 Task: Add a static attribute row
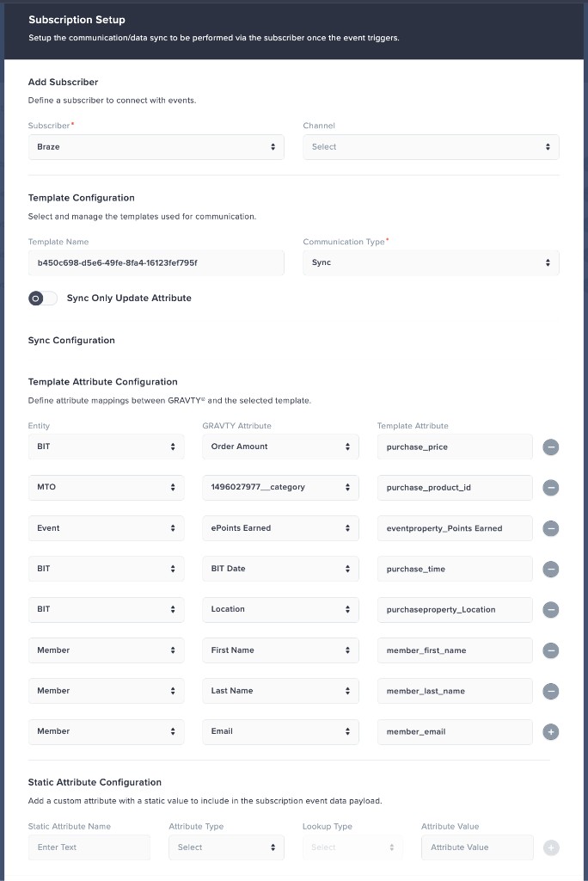click(x=550, y=847)
